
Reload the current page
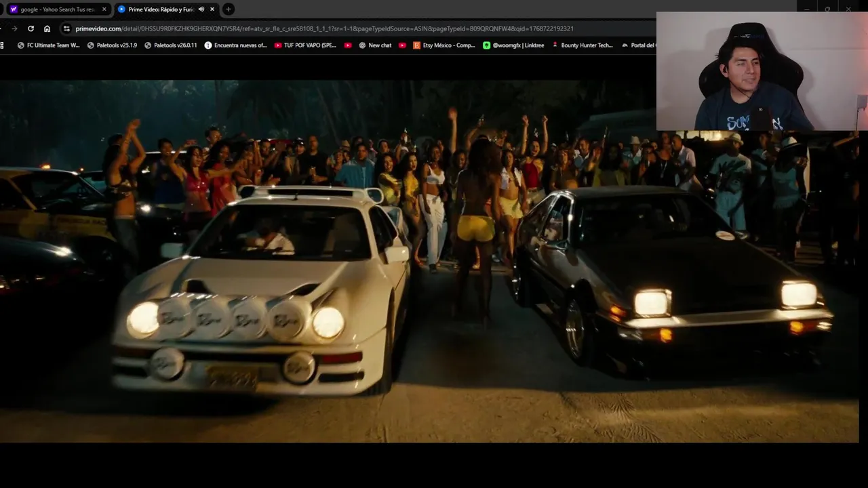31,28
